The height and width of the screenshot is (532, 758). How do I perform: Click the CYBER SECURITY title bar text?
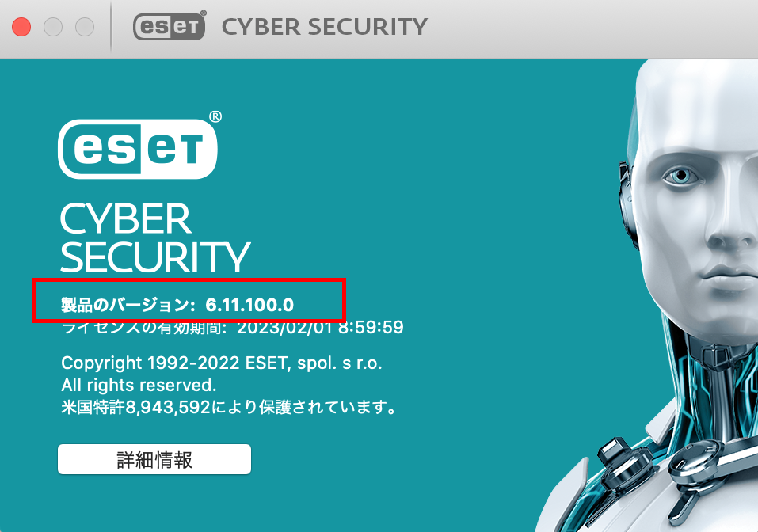click(x=325, y=27)
